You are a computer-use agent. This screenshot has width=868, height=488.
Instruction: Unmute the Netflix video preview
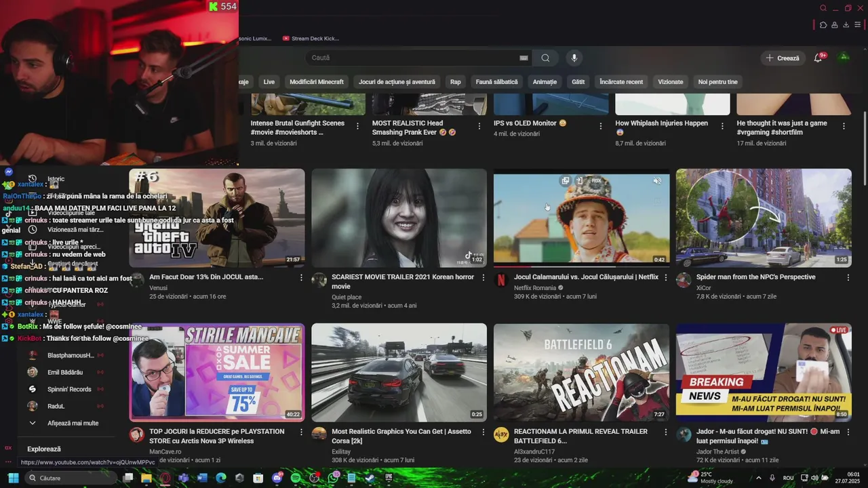(657, 181)
